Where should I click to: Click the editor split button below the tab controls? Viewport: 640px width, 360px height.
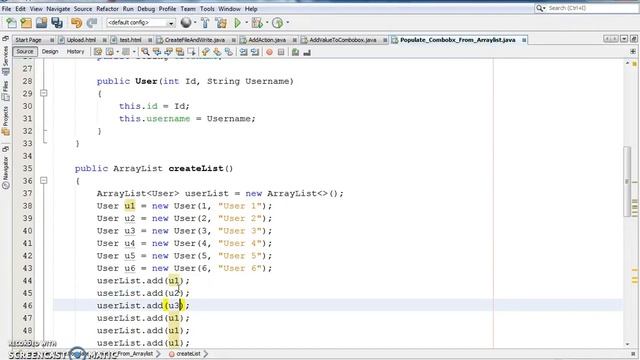pyautogui.click(x=633, y=51)
